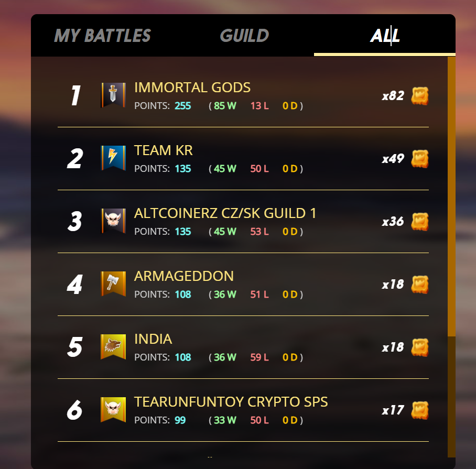The width and height of the screenshot is (476, 469).
Task: Click the crown icon beside x82
Action: pyautogui.click(x=420, y=96)
